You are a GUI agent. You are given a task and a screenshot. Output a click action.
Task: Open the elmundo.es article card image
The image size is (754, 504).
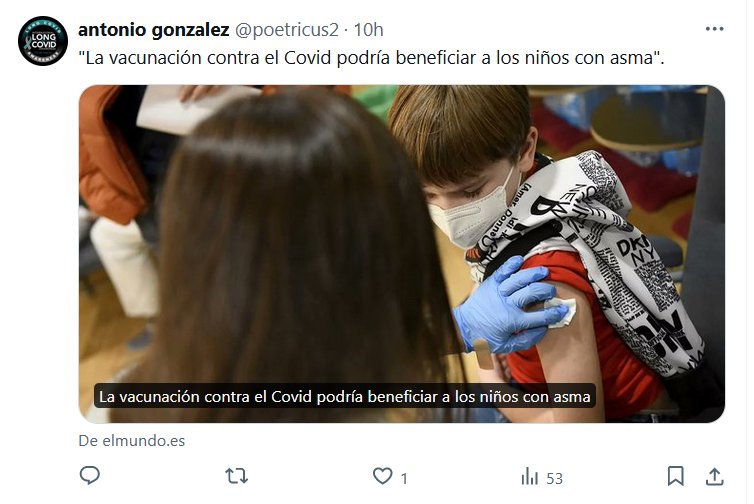[x=402, y=254]
